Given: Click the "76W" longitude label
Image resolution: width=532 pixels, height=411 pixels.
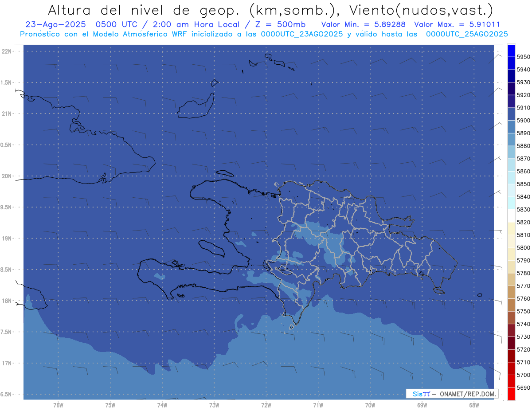Looking at the screenshot, I should [58, 405].
